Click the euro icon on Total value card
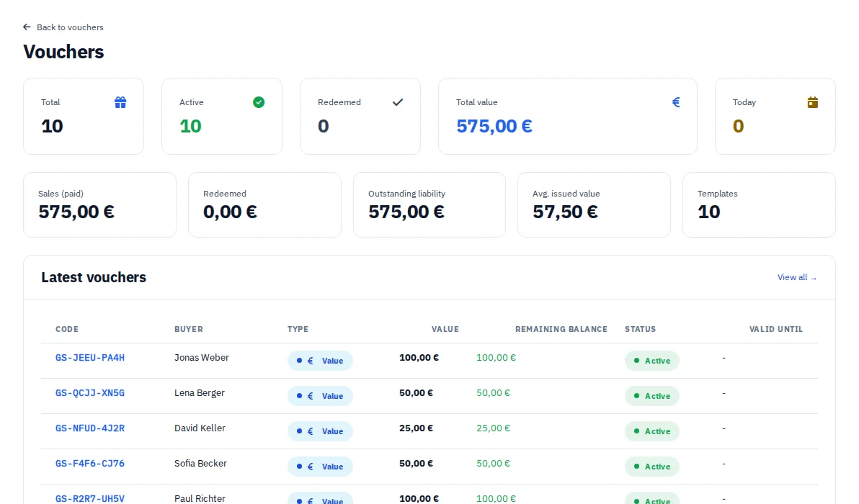 [675, 102]
